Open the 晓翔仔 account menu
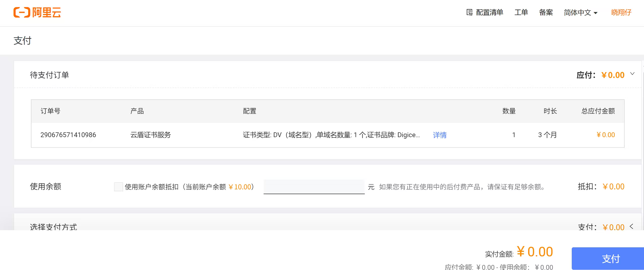Image resolution: width=644 pixels, height=270 pixels. [x=621, y=12]
